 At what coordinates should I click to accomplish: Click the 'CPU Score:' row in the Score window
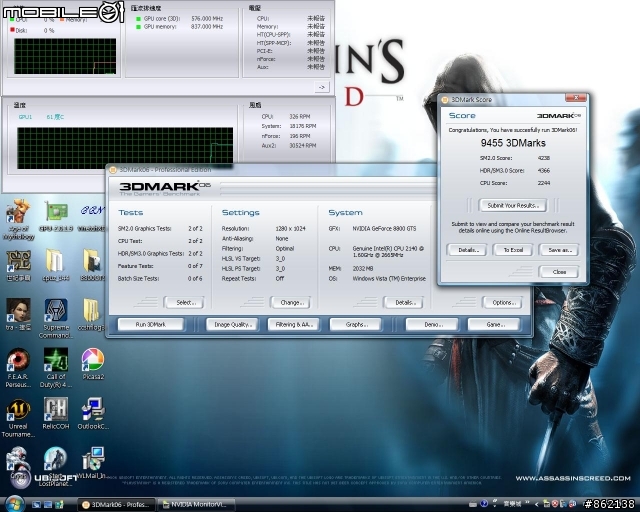coord(515,183)
